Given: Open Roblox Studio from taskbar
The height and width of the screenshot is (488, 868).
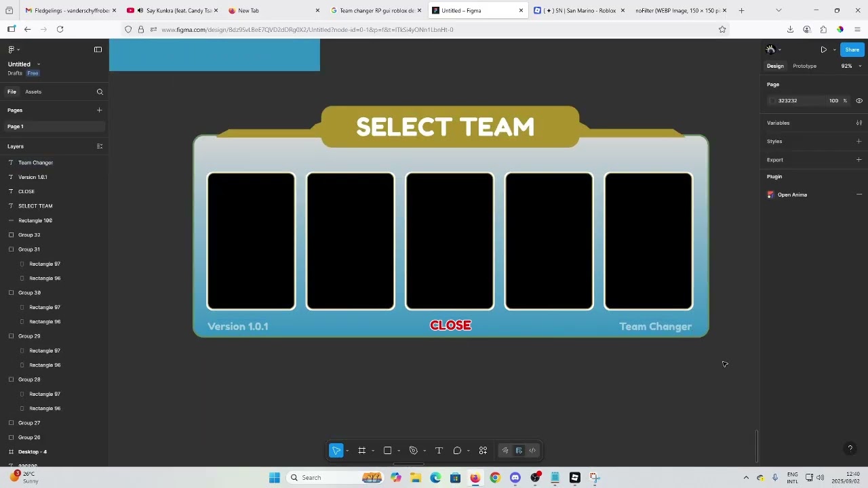Looking at the screenshot, I should (x=574, y=478).
